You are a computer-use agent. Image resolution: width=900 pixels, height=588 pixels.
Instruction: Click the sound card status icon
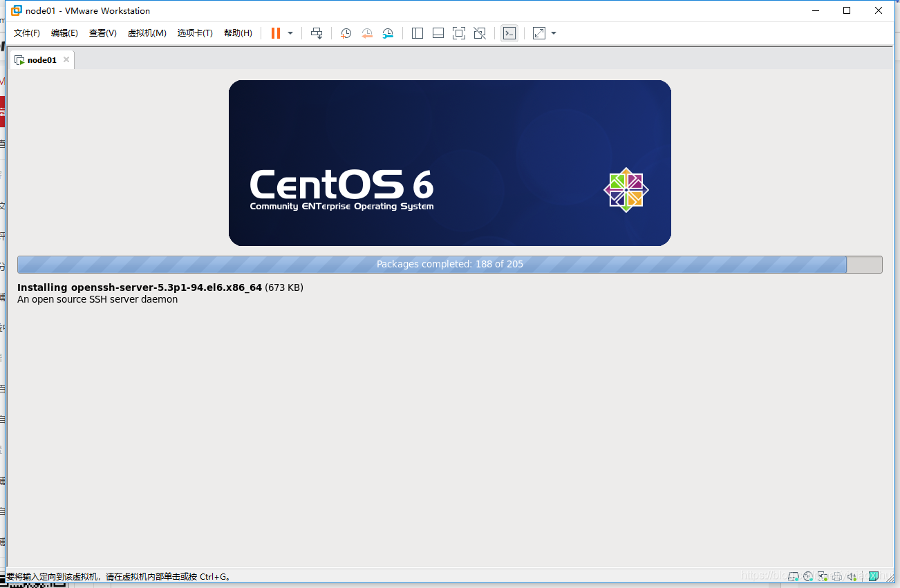pos(852,576)
